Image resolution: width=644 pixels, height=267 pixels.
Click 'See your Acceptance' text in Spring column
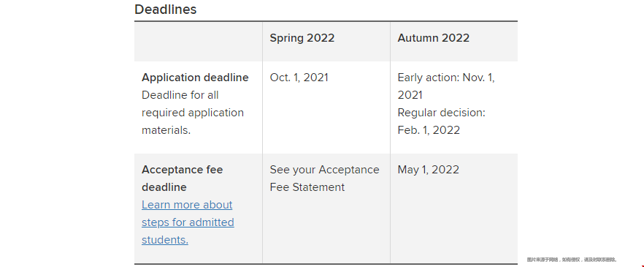coord(324,170)
